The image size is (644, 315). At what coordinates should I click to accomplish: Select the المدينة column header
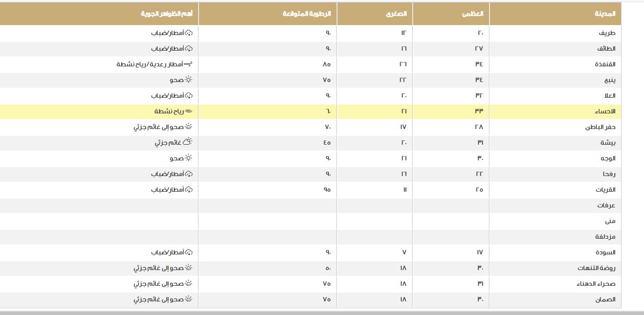605,14
